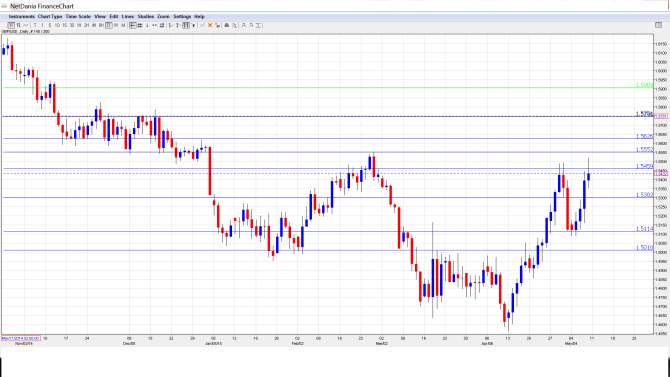Click the 1.5302 horizontal line label
The image size is (670, 377).
(x=644, y=195)
